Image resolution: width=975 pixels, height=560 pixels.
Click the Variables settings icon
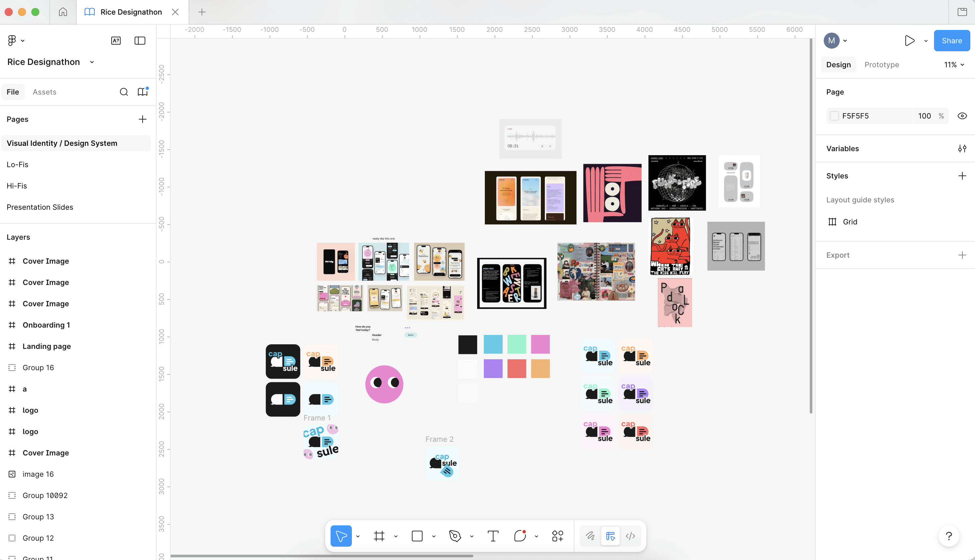pos(962,148)
